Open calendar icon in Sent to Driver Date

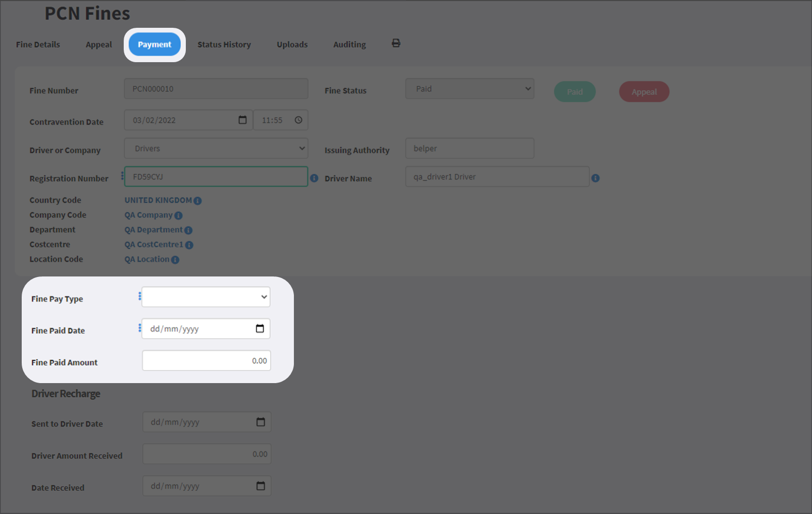click(261, 422)
